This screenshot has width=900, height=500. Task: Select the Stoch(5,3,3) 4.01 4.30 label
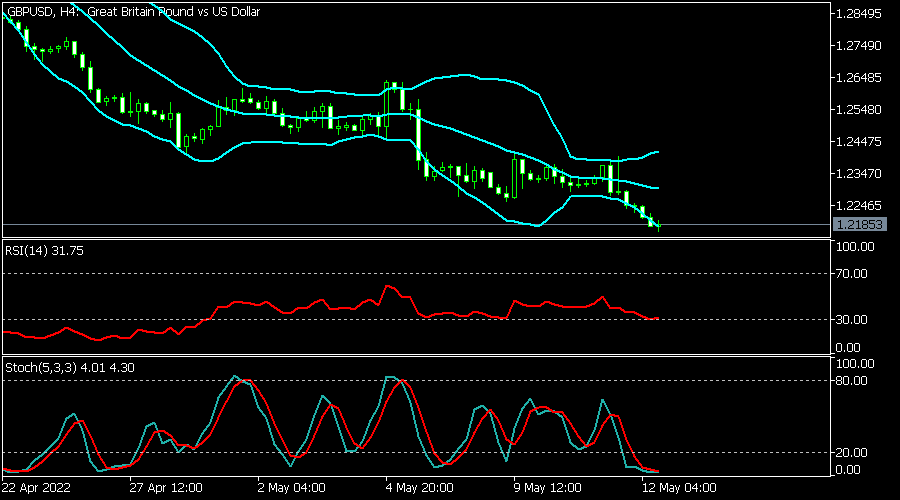click(70, 367)
